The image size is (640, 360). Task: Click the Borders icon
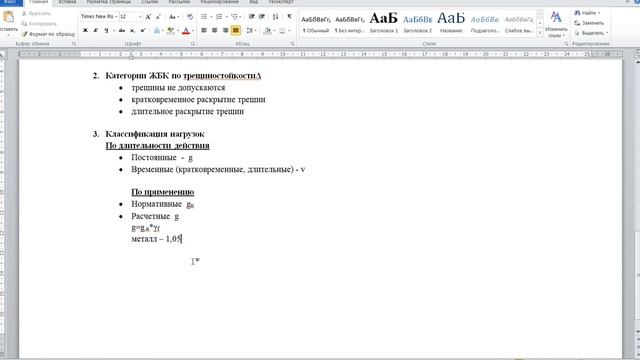[282, 30]
